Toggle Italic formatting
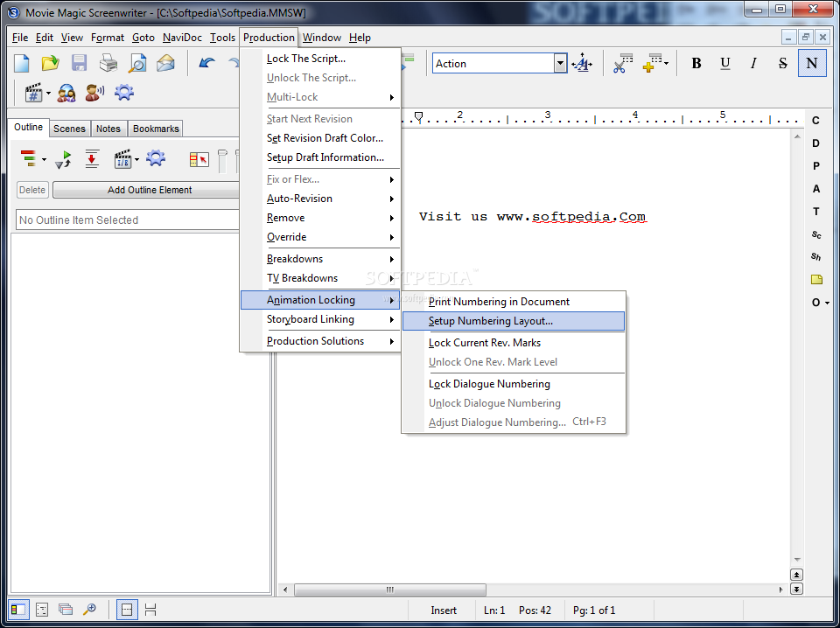840x628 pixels. [753, 63]
